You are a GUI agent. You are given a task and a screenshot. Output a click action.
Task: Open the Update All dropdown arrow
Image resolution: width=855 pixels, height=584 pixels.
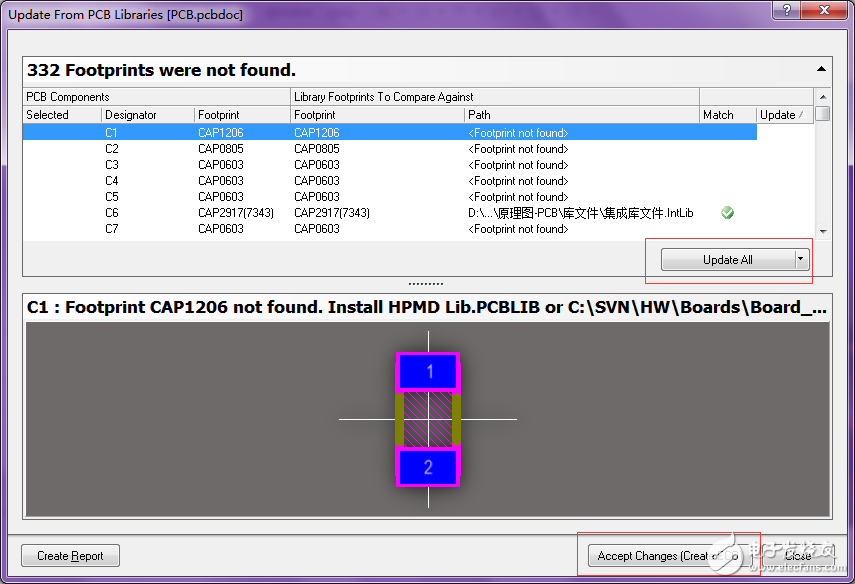[801, 260]
